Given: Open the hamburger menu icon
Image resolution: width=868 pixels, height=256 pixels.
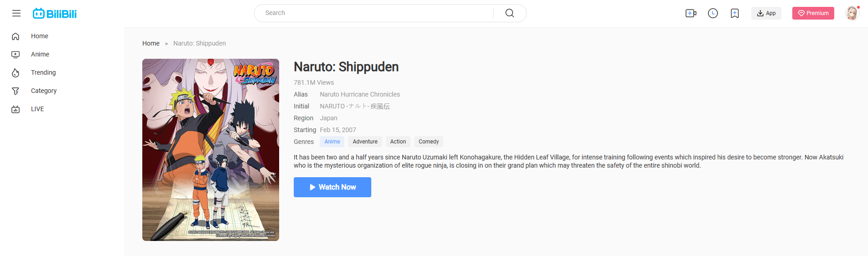Looking at the screenshot, I should (x=16, y=13).
